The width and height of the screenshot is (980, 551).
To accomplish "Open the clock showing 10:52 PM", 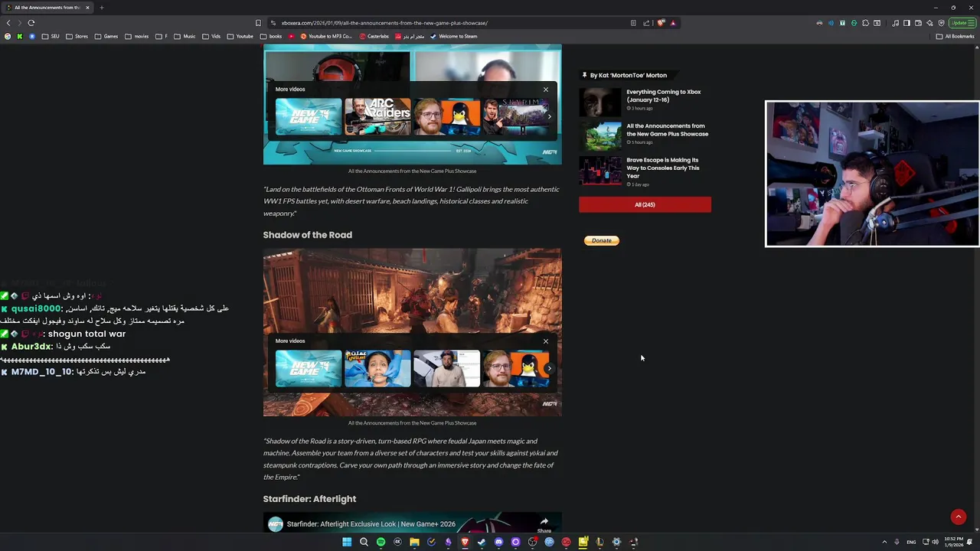I will pyautogui.click(x=953, y=542).
